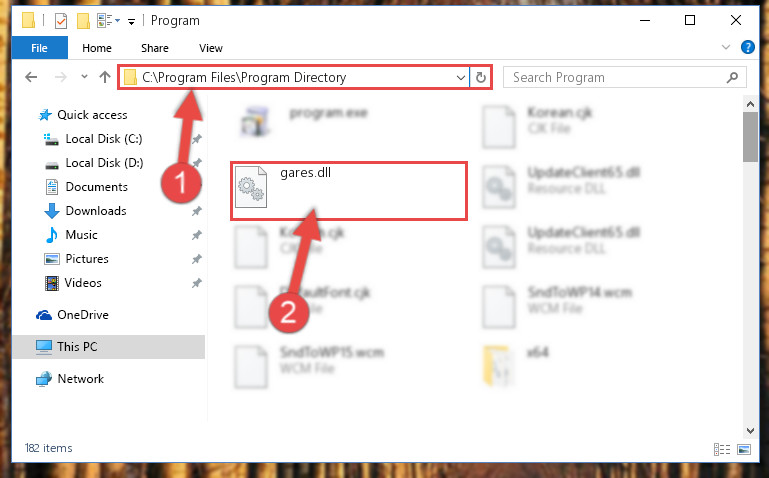
Task: Unpin Downloads using its pin icon
Action: [196, 211]
